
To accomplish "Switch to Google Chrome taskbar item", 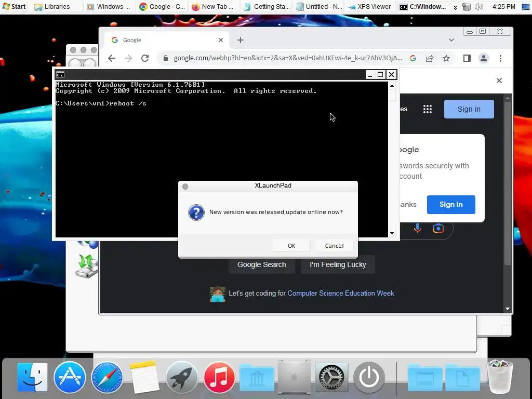I will 162,6.
